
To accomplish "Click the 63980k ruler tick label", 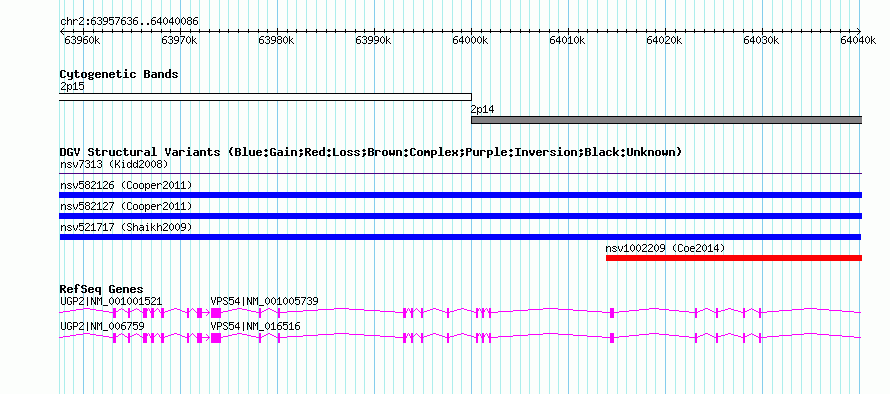I will click(x=276, y=40).
